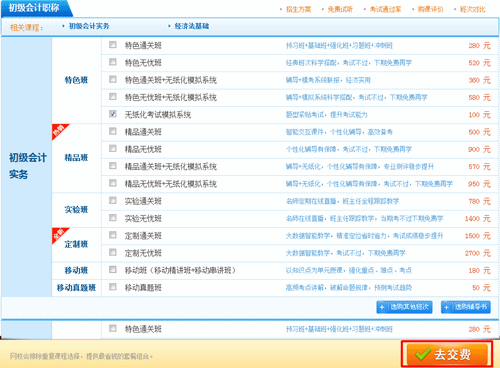Enable 精品无忧班+无纸化模拟系统 checkbox
500x368 pixels.
click(113, 183)
